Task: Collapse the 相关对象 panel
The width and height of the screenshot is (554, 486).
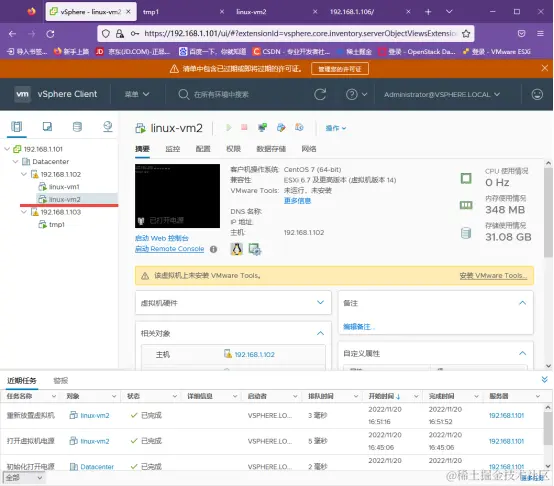Action: [x=320, y=333]
